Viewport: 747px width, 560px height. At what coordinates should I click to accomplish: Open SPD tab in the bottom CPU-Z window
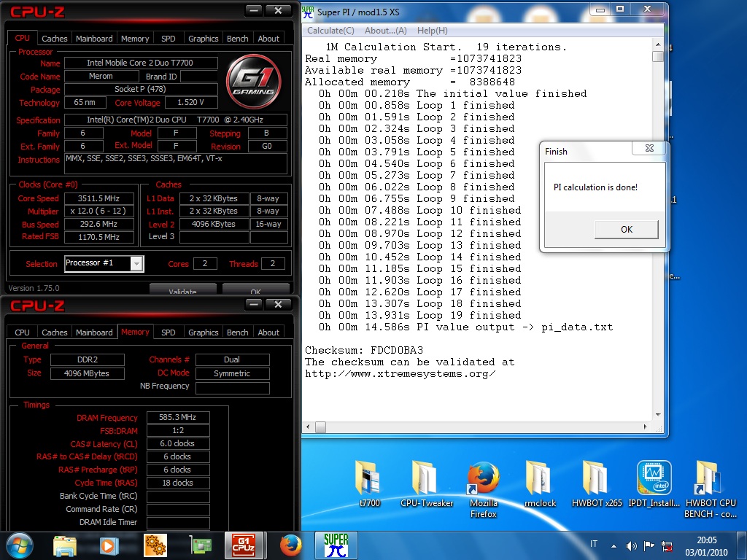[169, 332]
